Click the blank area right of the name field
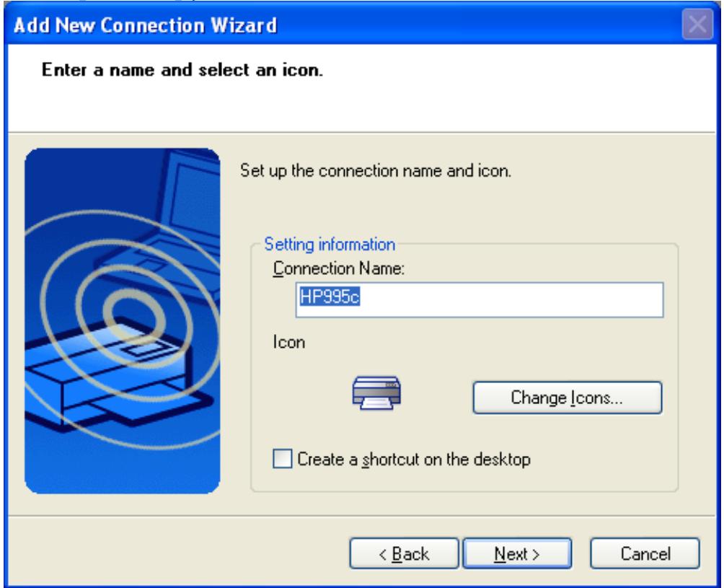This screenshot has width=724, height=588. click(671, 299)
